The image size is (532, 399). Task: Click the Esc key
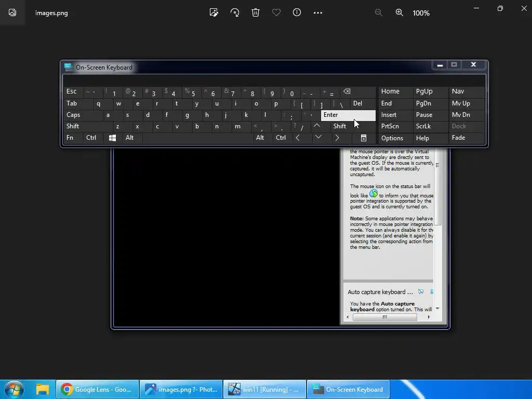(73, 91)
